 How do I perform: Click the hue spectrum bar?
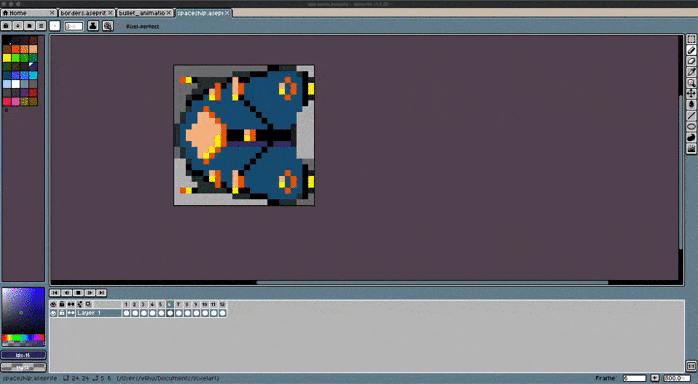pyautogui.click(x=23, y=337)
